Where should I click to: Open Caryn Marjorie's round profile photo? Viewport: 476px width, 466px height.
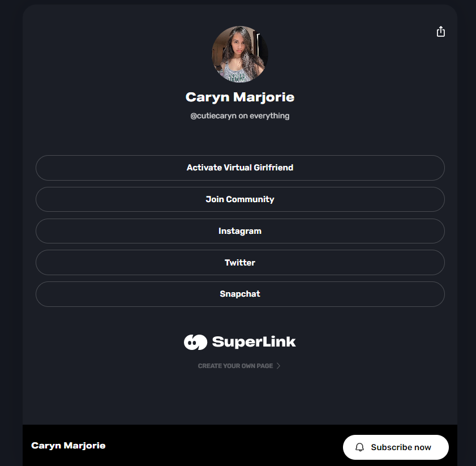tap(240, 54)
